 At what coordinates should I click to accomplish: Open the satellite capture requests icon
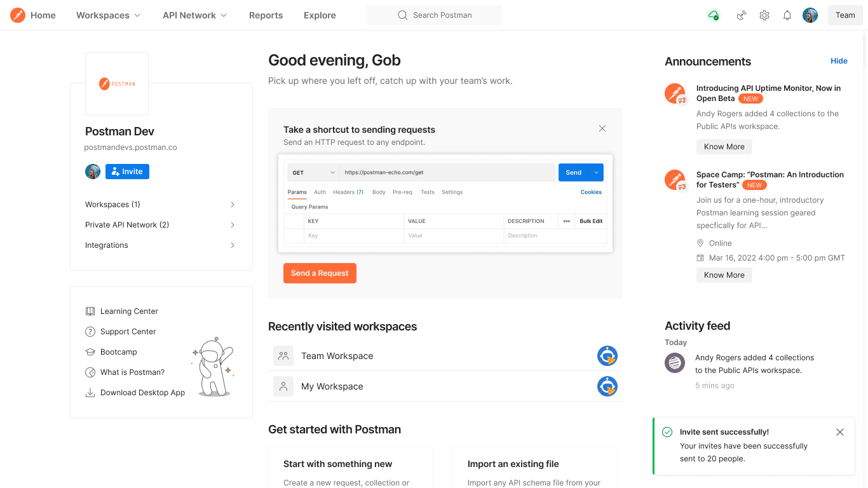click(741, 15)
